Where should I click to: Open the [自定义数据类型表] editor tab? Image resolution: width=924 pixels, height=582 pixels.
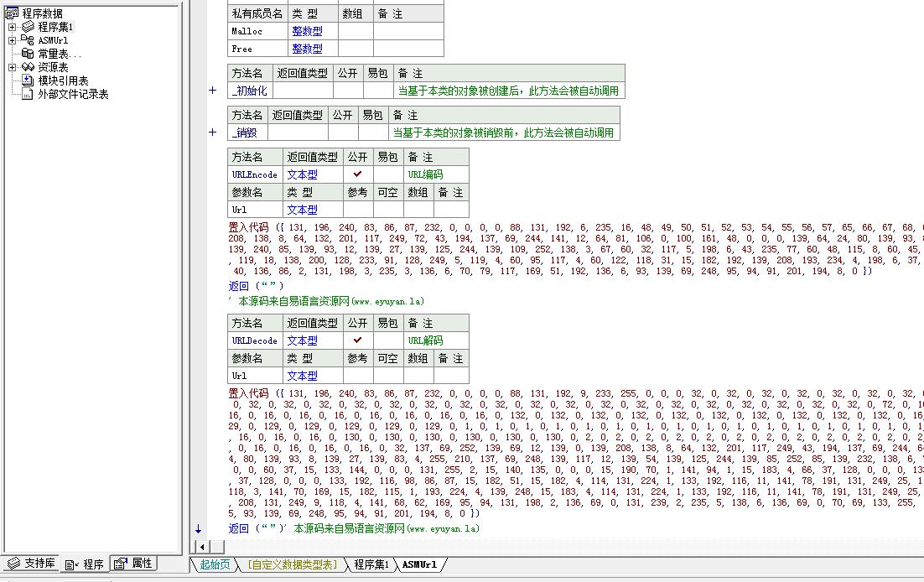click(293, 565)
